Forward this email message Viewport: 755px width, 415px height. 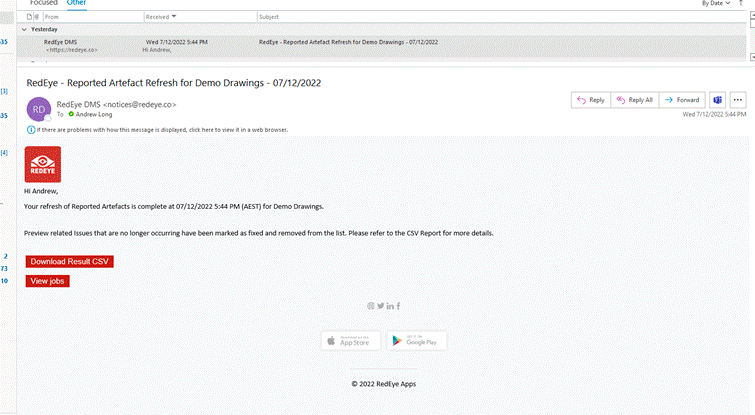682,100
